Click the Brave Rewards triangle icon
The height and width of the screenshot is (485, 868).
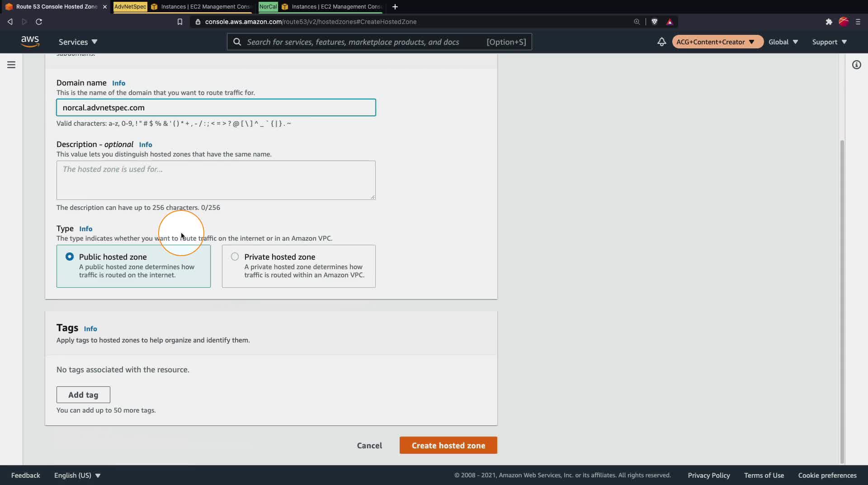(670, 22)
